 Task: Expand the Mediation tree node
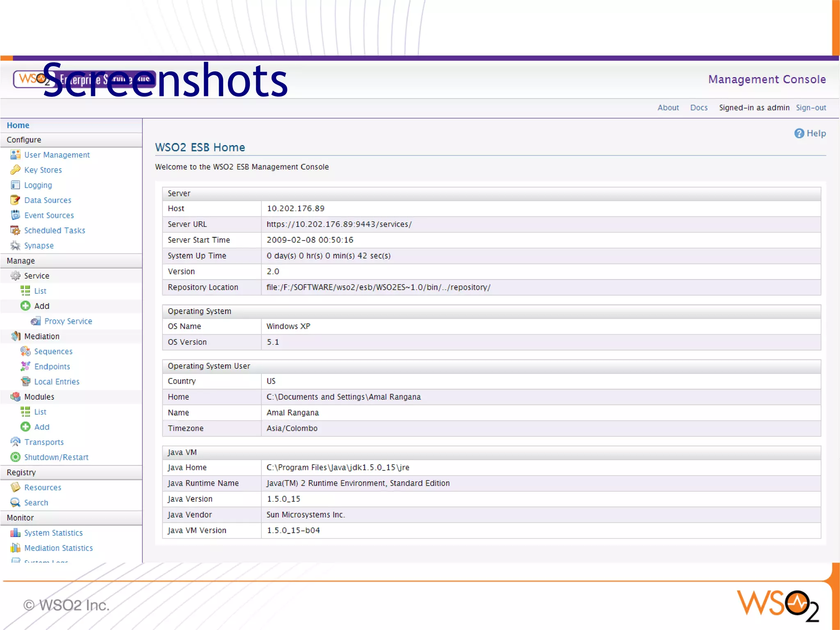(42, 336)
